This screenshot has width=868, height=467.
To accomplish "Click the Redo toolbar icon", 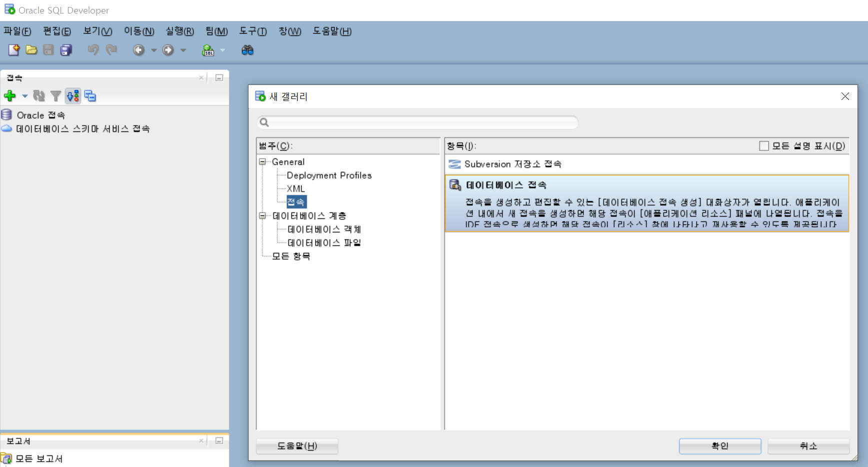I will pyautogui.click(x=111, y=50).
